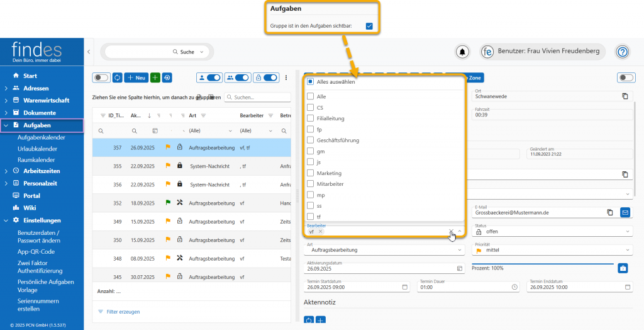
Task: Toggle the 'Alles auswählen' checkbox
Action: tap(311, 82)
